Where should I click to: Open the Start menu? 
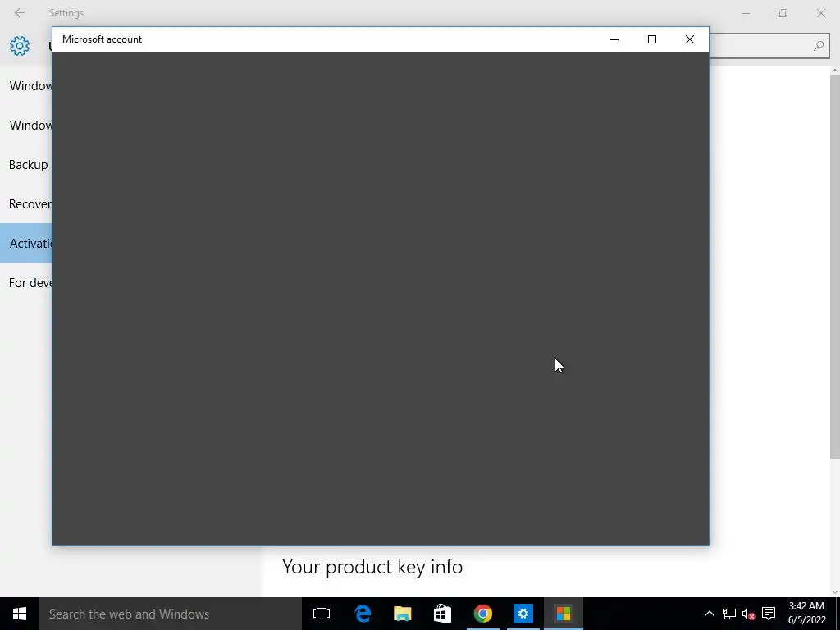click(20, 614)
